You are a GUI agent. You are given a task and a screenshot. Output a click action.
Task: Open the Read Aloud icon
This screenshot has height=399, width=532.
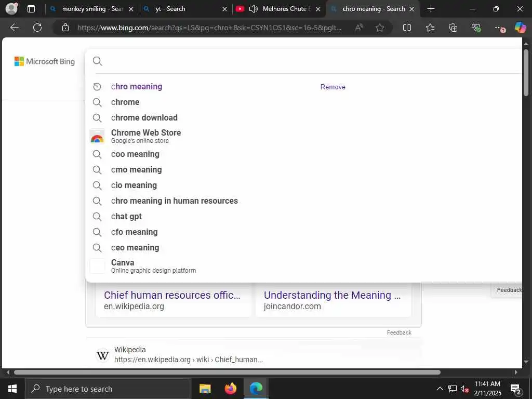pyautogui.click(x=359, y=28)
